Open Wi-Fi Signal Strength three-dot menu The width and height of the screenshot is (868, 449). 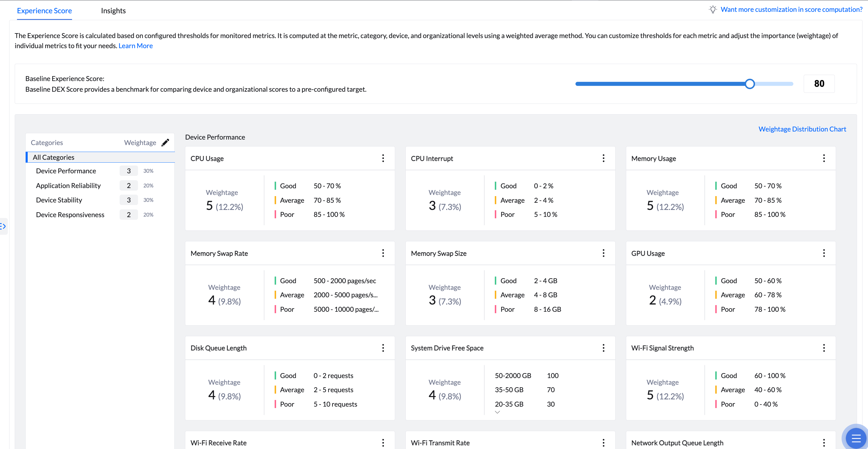click(x=824, y=348)
